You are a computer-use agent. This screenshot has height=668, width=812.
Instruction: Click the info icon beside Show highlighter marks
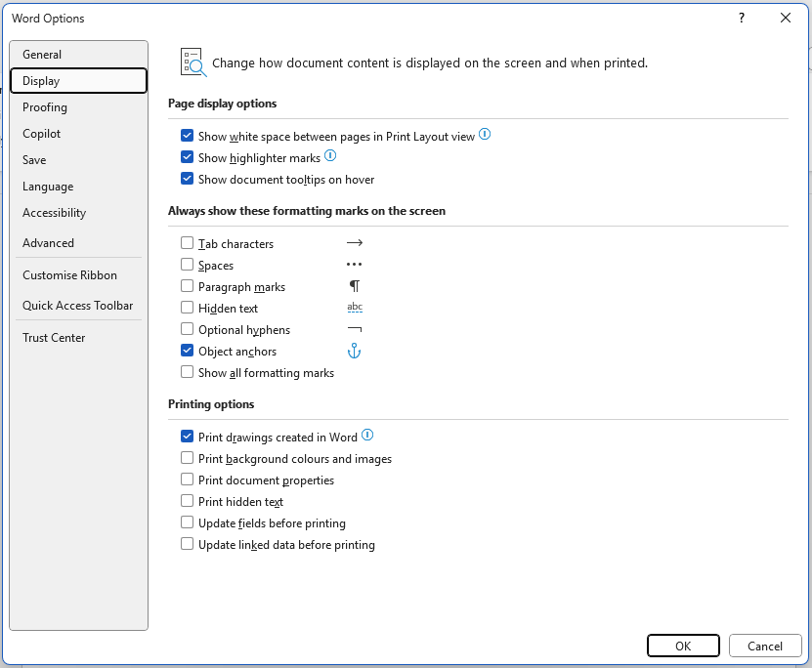click(329, 156)
